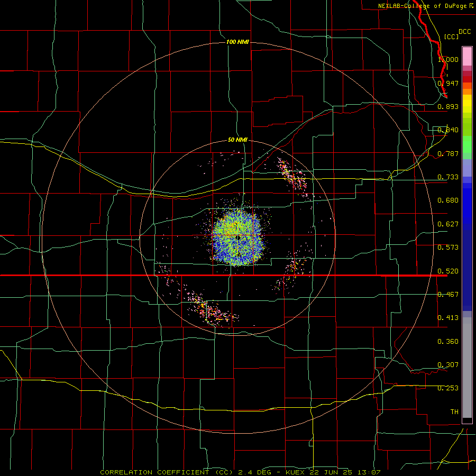Click the DCC label above the color scale
The width and height of the screenshot is (476, 476).
click(x=464, y=32)
